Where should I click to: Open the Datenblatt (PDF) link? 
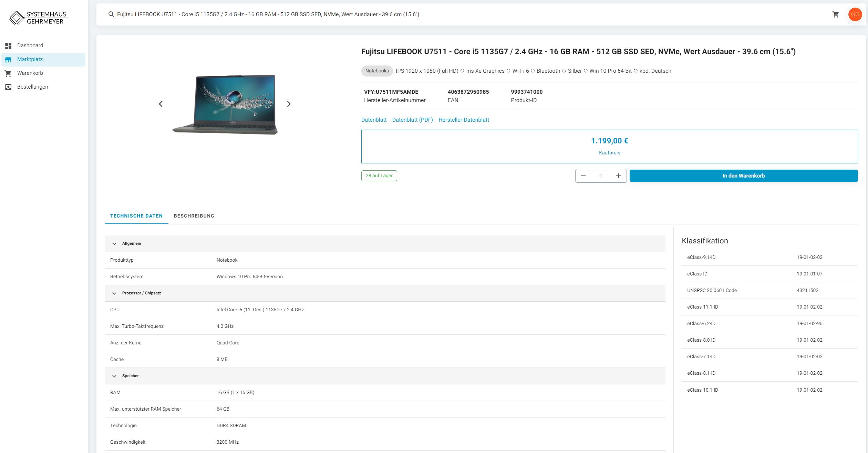coord(412,120)
